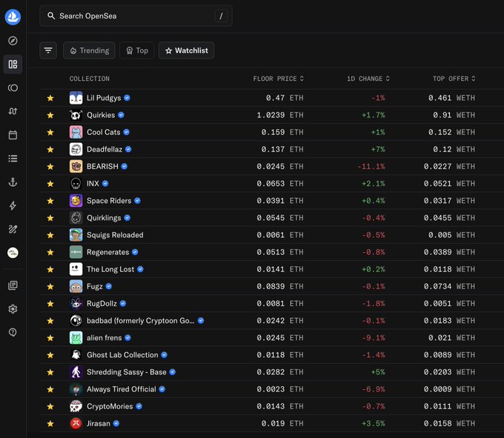Switch to the Top tab
The image size is (504, 438).
(137, 50)
